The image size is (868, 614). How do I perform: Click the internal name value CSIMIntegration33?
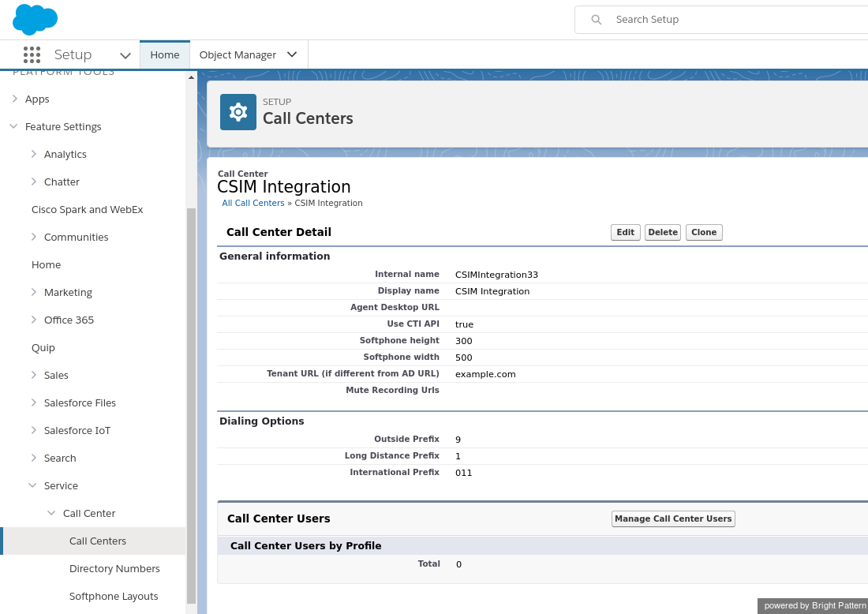496,275
